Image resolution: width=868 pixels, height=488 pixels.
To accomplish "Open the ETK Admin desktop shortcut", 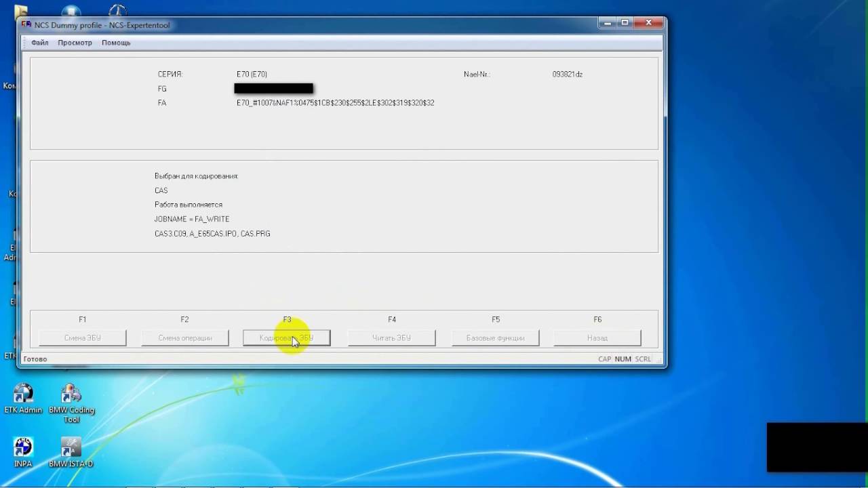I will [x=23, y=399].
